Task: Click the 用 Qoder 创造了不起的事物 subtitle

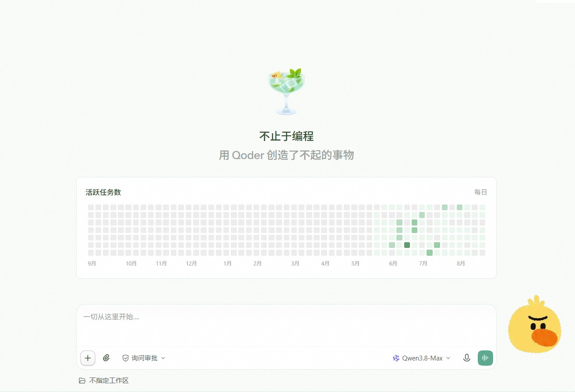Action: point(286,155)
